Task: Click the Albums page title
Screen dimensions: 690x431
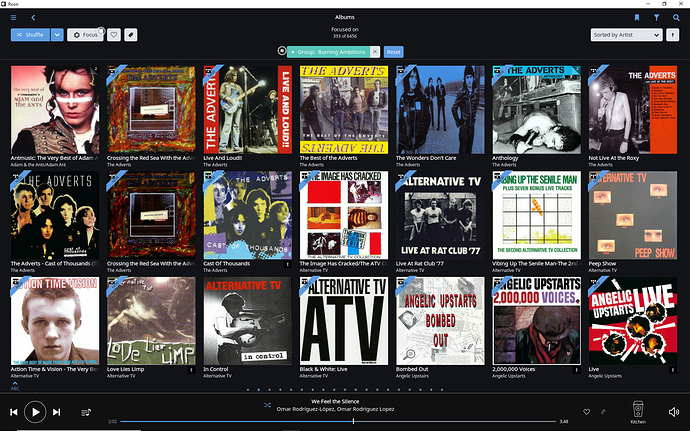Action: [x=345, y=17]
